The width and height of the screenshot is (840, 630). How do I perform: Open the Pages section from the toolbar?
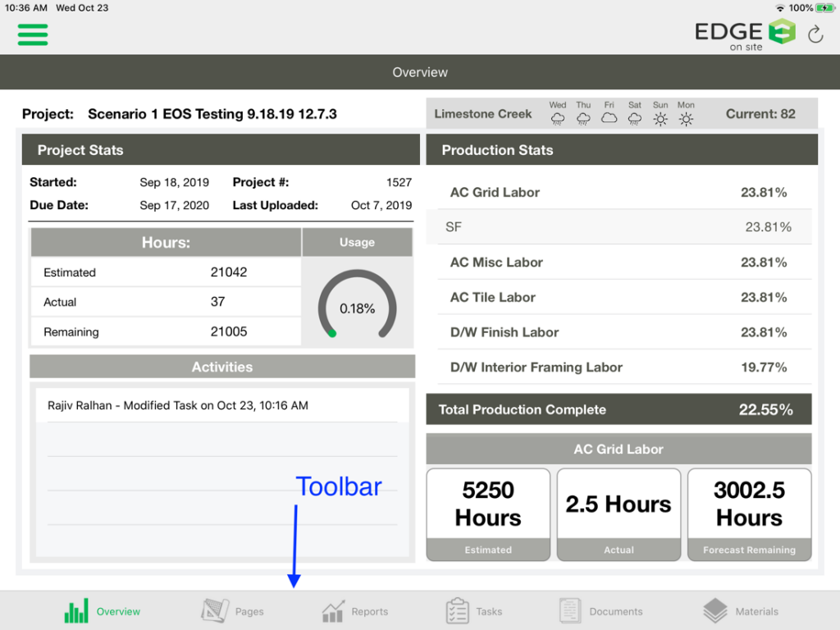pyautogui.click(x=232, y=610)
